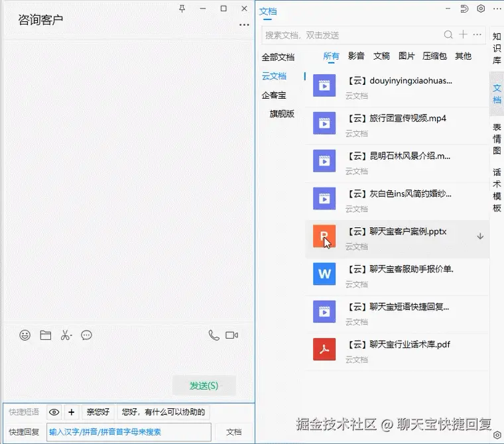Click the video icon of 昆明石林风景介绍
This screenshot has height=444, width=504.
[x=324, y=160]
